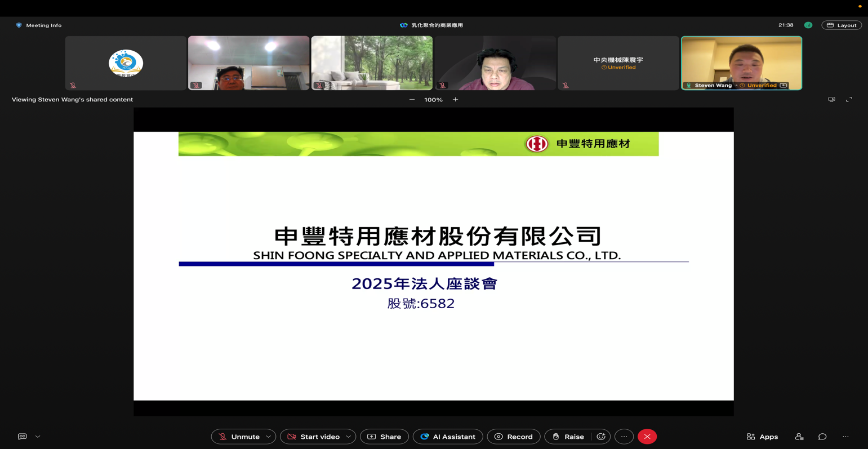Click muted mic icon on 中央機械陳震宇 tile
The height and width of the screenshot is (449, 868).
(566, 86)
